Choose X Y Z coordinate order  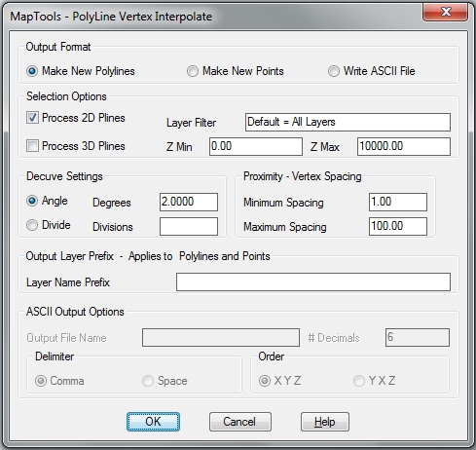[265, 381]
